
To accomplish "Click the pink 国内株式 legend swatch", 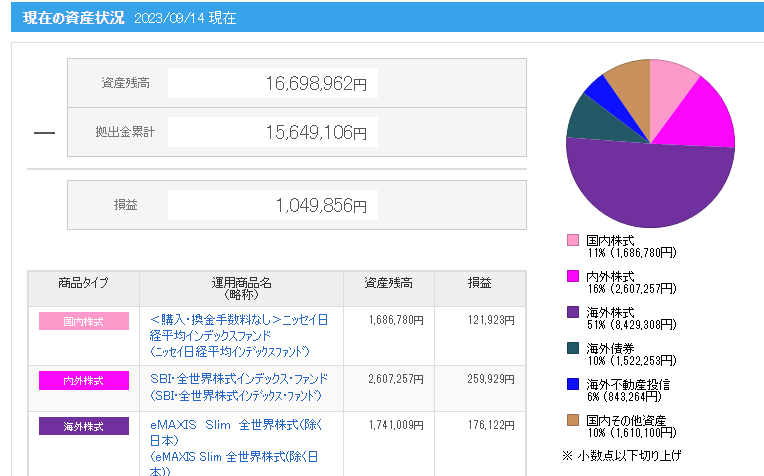I will [573, 240].
